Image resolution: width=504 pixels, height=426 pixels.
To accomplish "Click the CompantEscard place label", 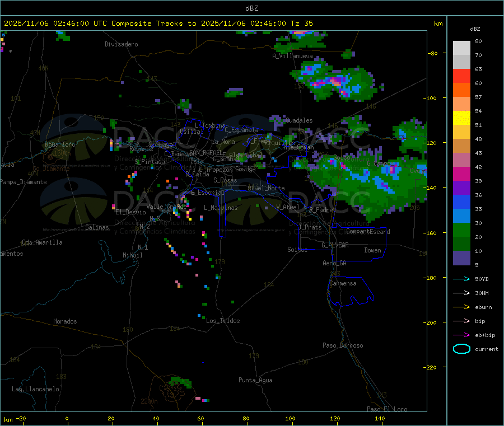I will (368, 232).
